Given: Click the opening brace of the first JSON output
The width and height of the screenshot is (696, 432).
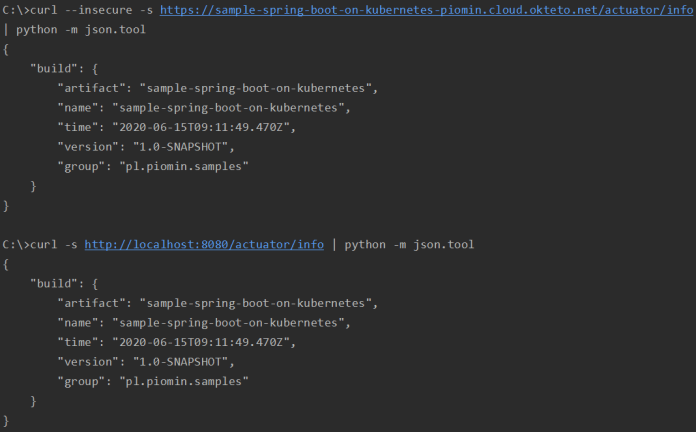Looking at the screenshot, I should 7,49.
